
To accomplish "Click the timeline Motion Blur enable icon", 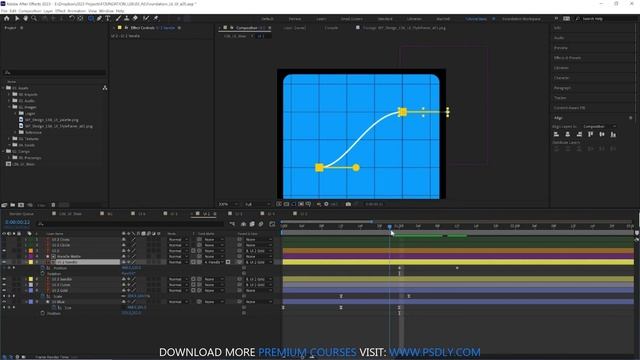I will (x=261, y=224).
